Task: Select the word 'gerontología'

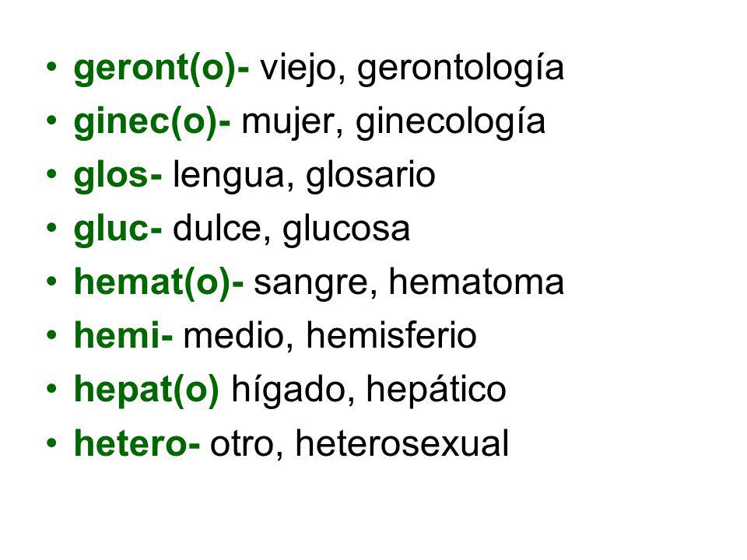Action: [461, 69]
